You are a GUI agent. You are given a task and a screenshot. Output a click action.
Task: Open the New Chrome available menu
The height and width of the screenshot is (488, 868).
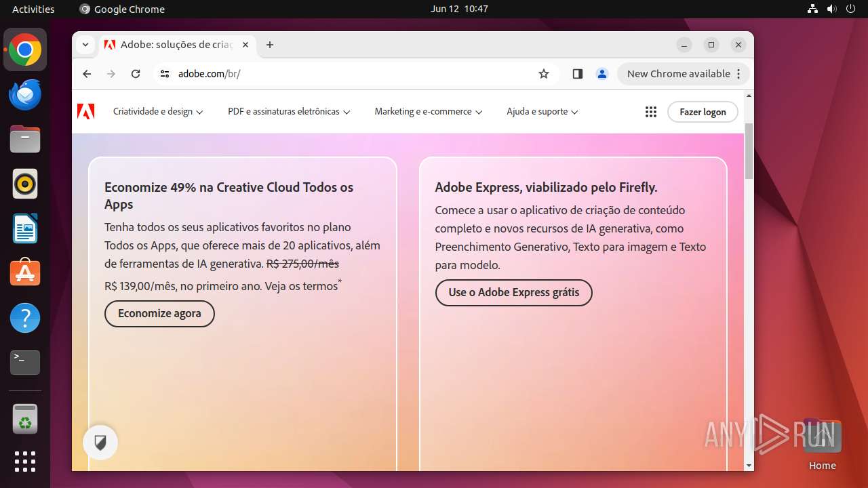pos(684,74)
